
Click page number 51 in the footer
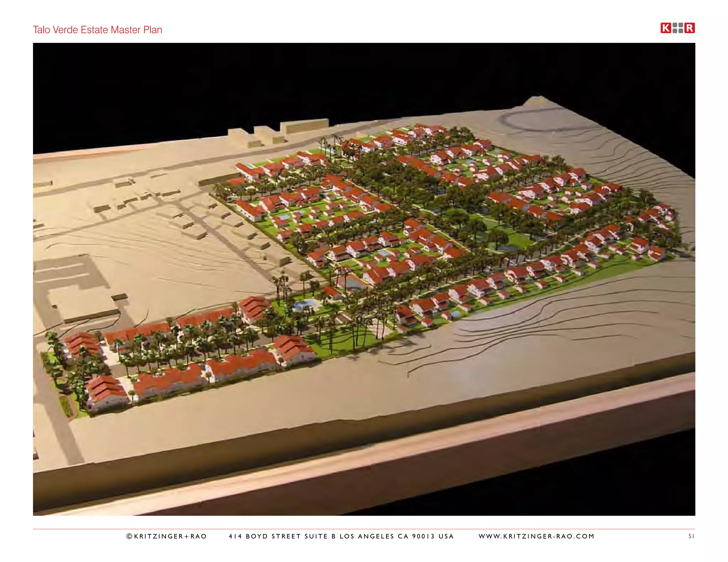(691, 536)
